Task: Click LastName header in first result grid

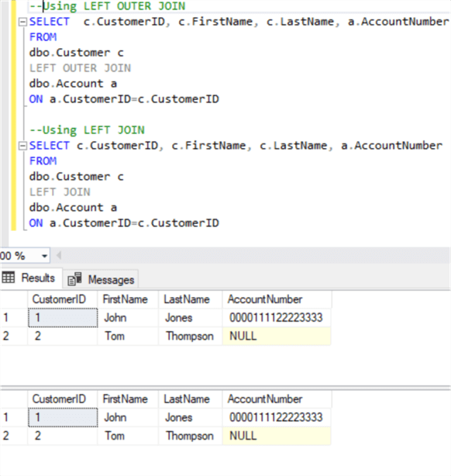Action: 191,299
